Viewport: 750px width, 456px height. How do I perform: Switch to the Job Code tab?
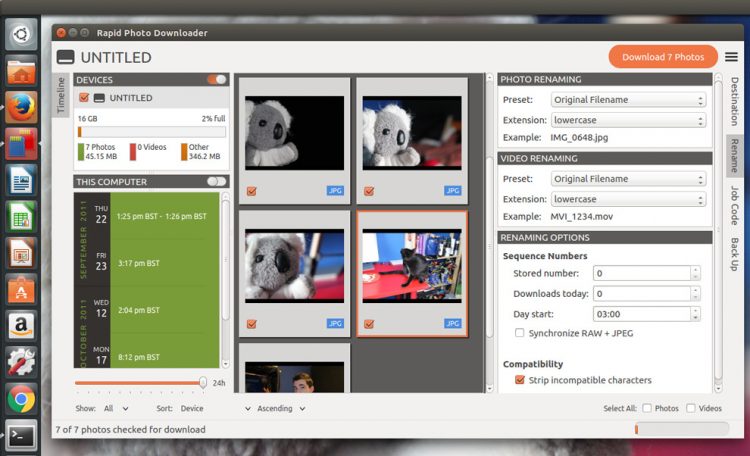pyautogui.click(x=734, y=205)
